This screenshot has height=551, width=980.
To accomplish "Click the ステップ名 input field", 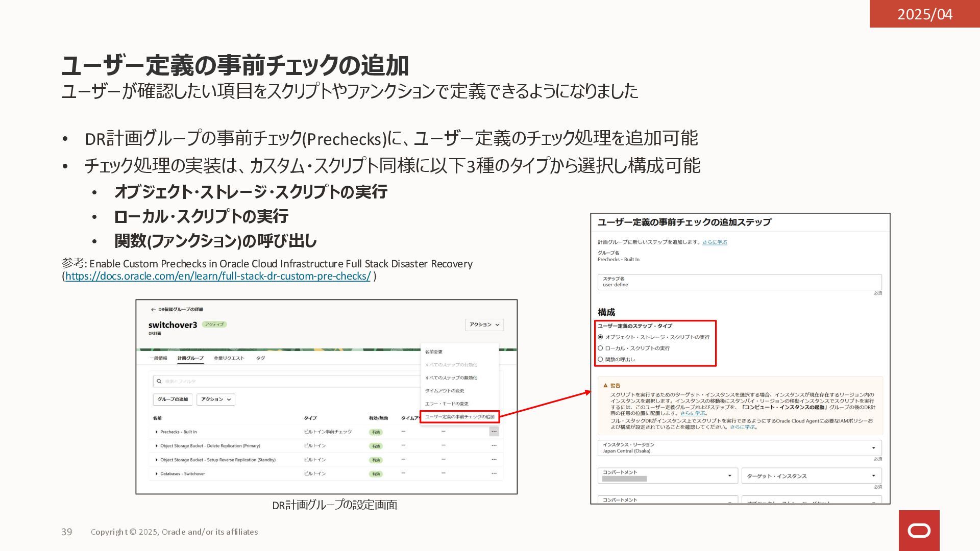I will [x=739, y=282].
